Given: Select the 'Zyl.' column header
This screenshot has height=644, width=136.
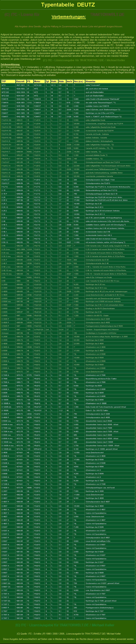Looking at the screenshot, I should coord(48,81).
